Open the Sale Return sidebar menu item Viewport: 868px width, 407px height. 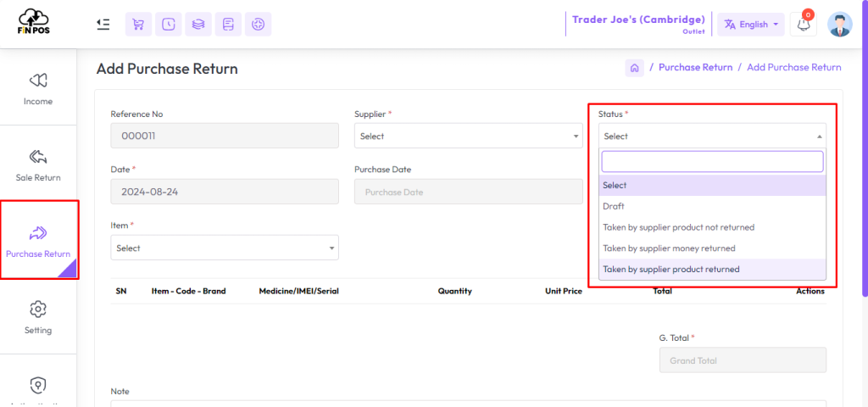pyautogui.click(x=38, y=164)
